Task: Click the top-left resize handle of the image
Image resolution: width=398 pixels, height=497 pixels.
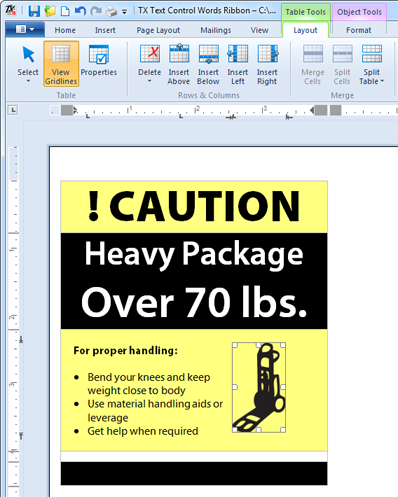Action: [235, 345]
